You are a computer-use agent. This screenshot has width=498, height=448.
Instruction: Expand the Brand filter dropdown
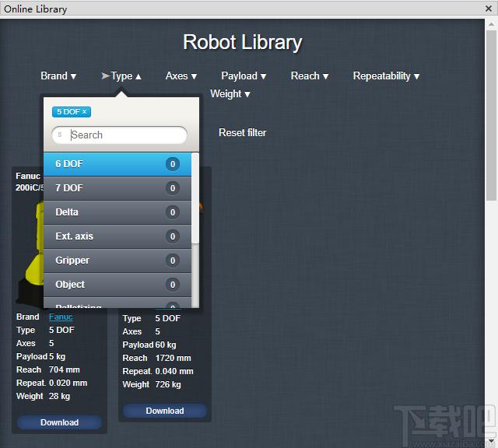click(x=58, y=76)
